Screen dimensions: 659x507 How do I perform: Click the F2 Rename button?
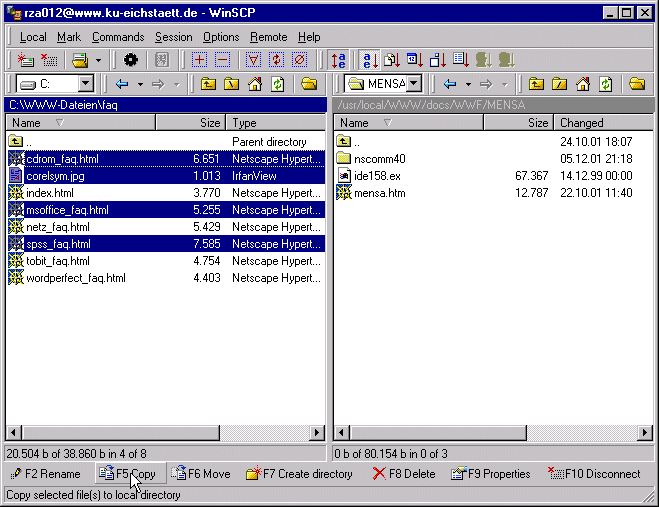coord(46,474)
